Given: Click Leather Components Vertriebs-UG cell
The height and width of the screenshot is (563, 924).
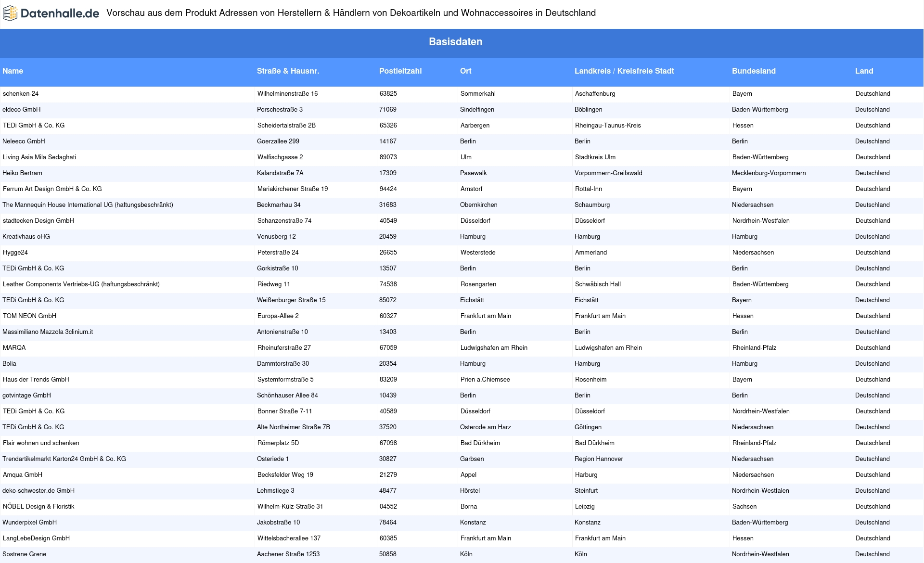Looking at the screenshot, I should tap(81, 284).
